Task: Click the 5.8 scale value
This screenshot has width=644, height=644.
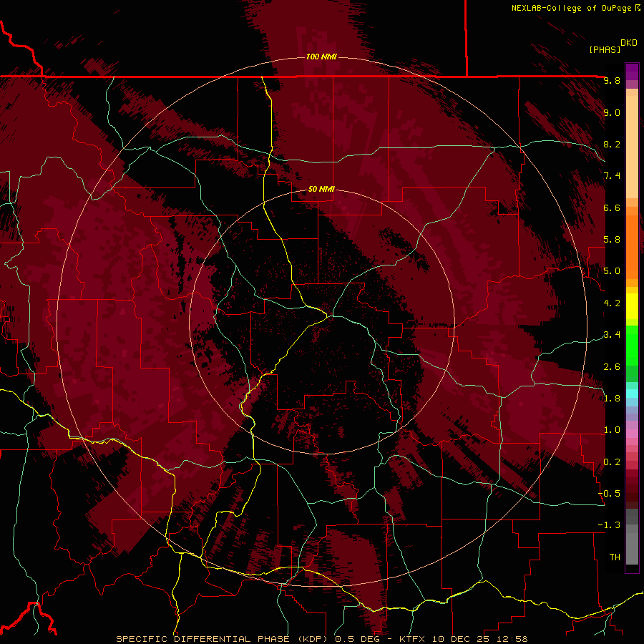Action: [x=612, y=240]
